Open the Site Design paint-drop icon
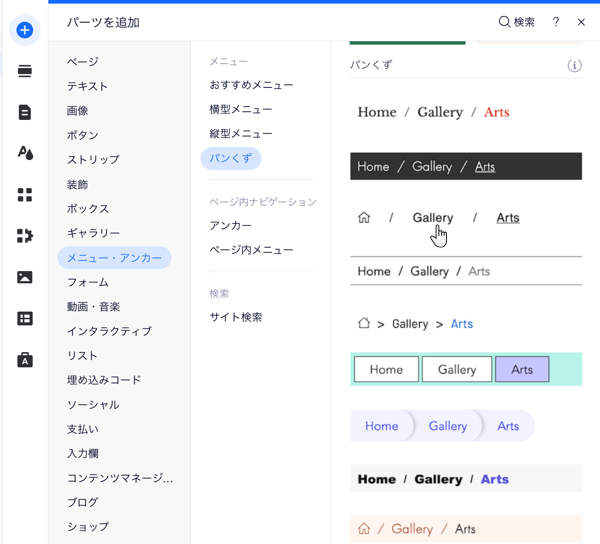The height and width of the screenshot is (544, 600). (x=25, y=153)
